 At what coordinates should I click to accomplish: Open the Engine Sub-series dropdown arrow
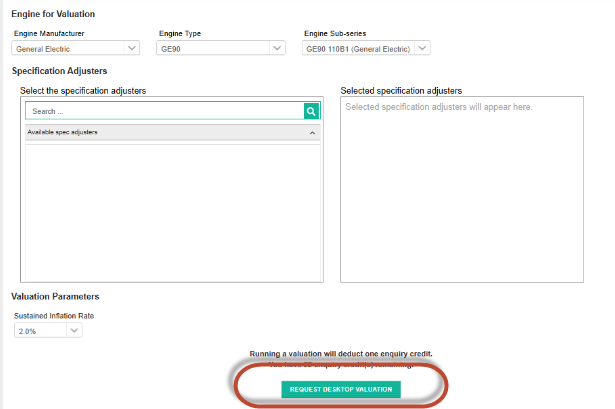pos(422,47)
